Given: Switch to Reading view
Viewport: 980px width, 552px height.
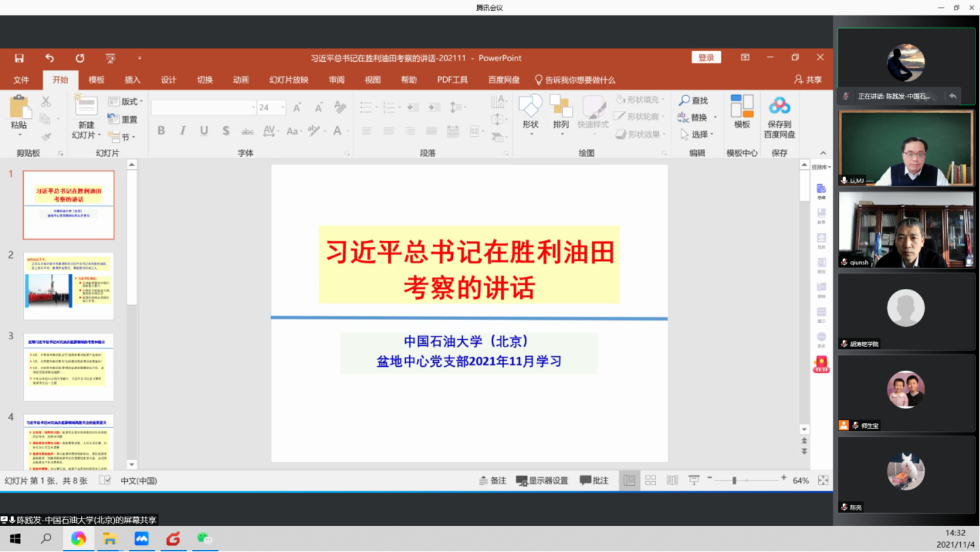Looking at the screenshot, I should click(672, 480).
